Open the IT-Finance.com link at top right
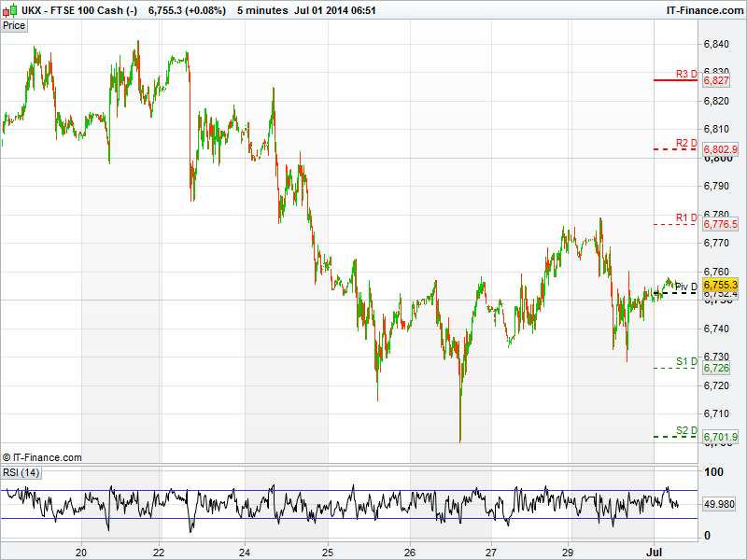747x560 pixels. [704, 9]
